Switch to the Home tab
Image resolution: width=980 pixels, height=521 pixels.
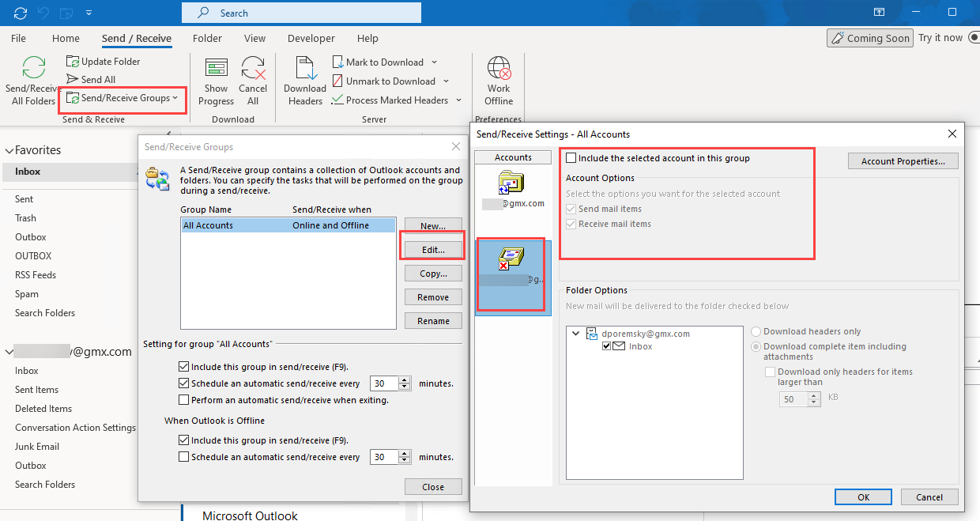(66, 38)
